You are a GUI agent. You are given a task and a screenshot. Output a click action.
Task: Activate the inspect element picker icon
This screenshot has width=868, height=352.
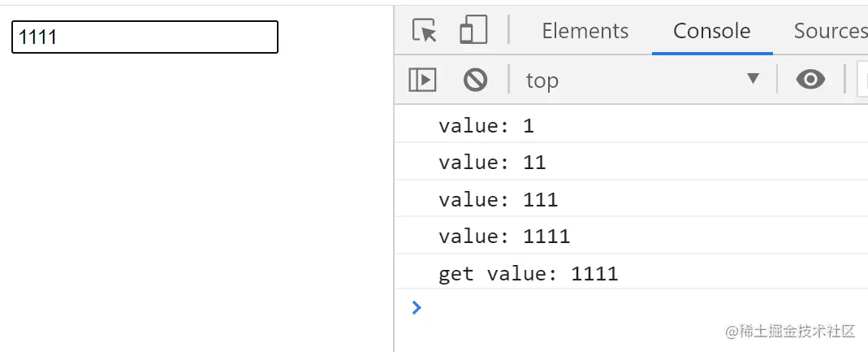(x=424, y=31)
